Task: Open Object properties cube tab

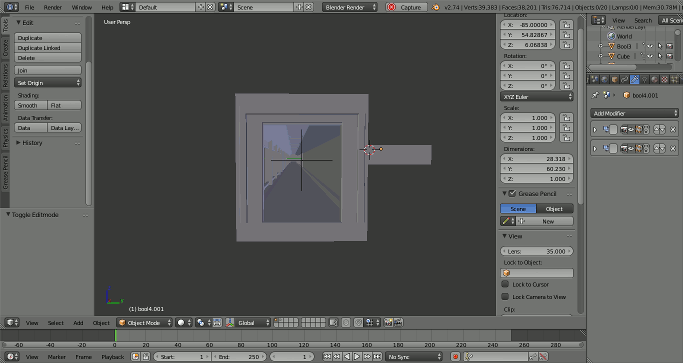Action: 615,79
